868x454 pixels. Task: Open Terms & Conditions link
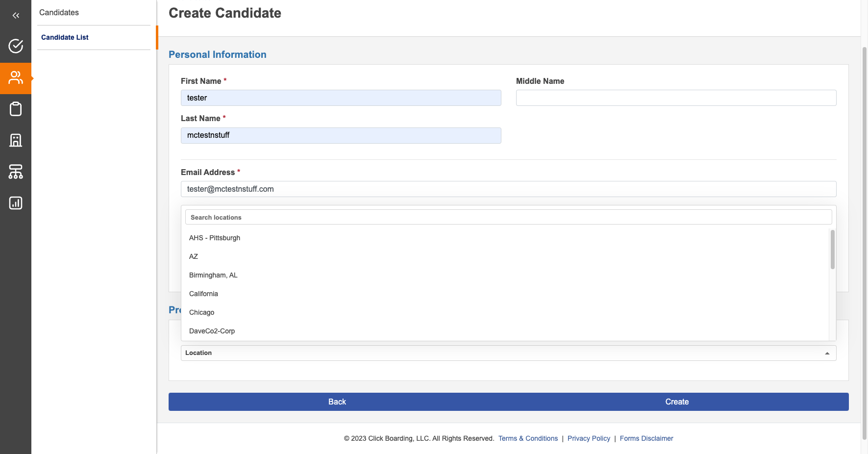(528, 438)
